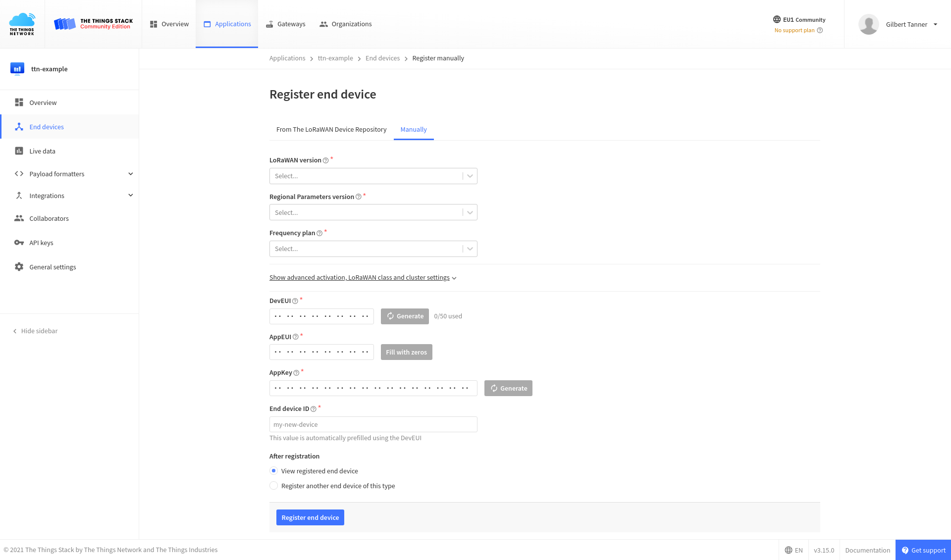Select View registered end device radio button
The height and width of the screenshot is (560, 951).
pyautogui.click(x=273, y=471)
